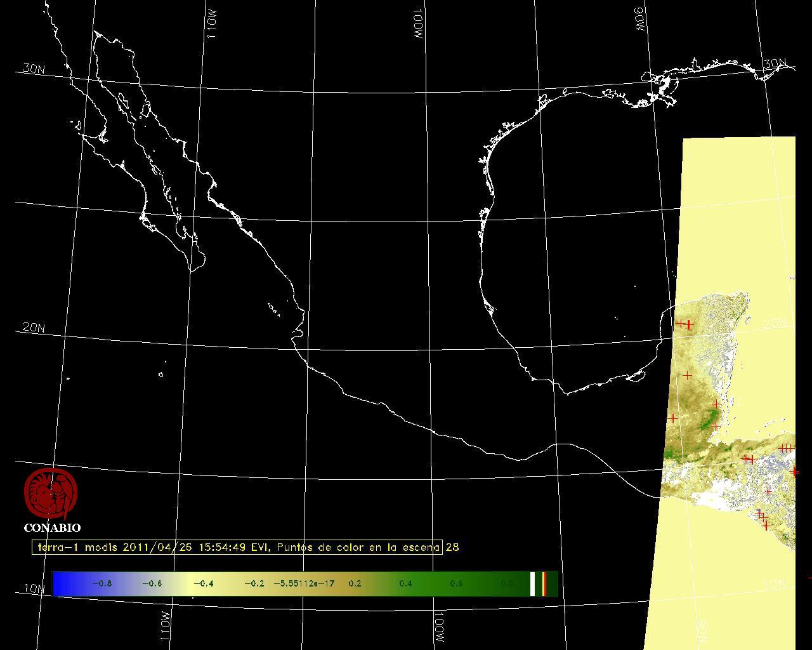Click the 20N latitude label at the left edge
Image resolution: width=812 pixels, height=650 pixels.
(34, 328)
